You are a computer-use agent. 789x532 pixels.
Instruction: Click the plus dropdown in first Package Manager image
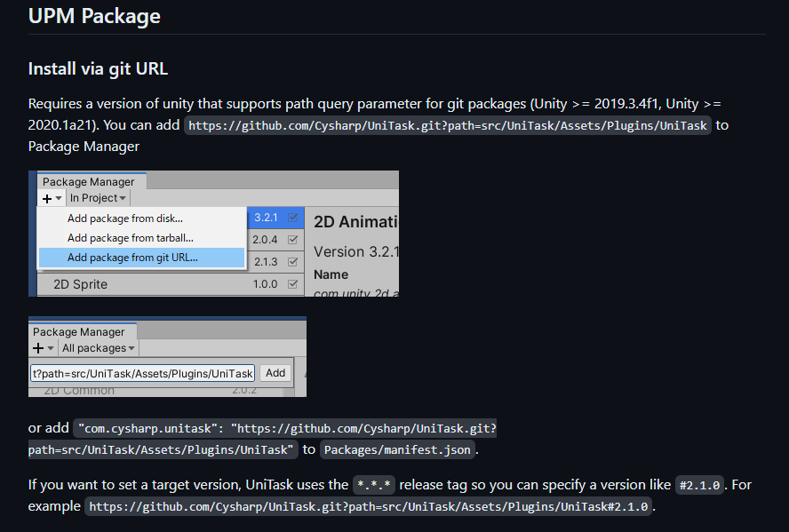[x=52, y=198]
